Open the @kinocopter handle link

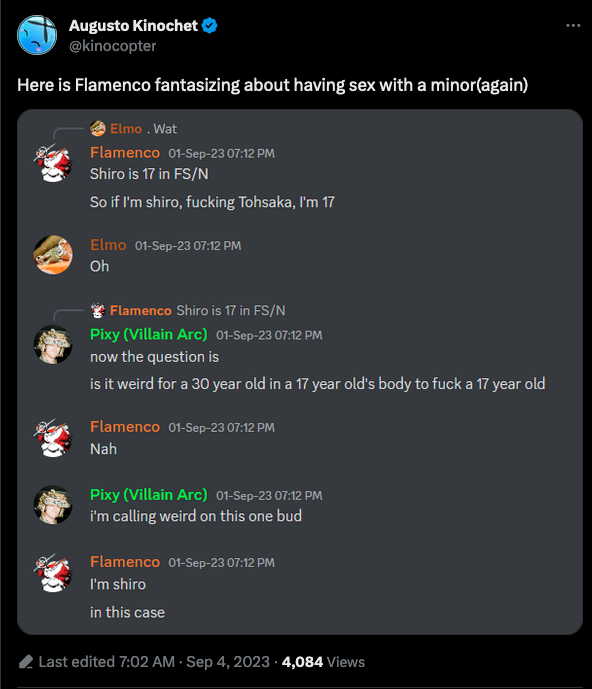[x=113, y=46]
